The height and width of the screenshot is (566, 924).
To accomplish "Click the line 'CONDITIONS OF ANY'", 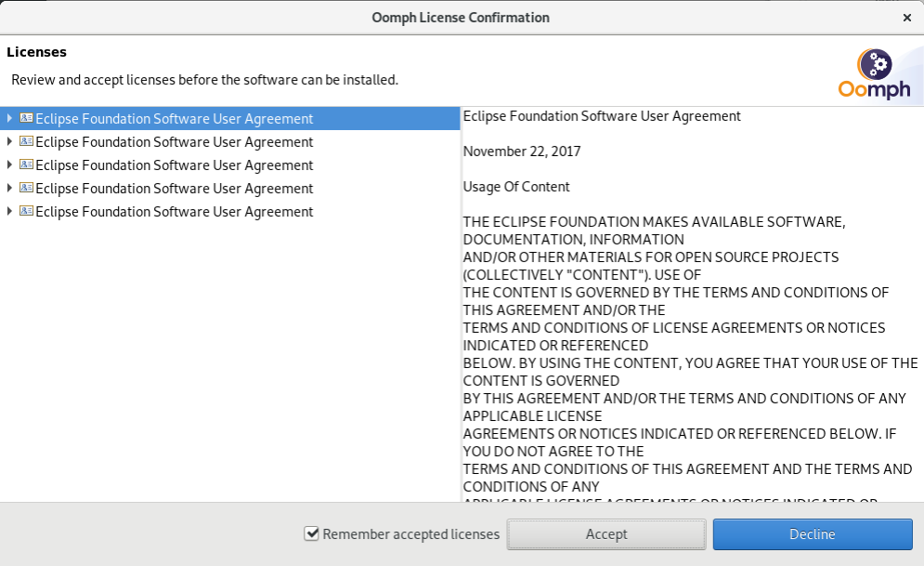I will [531, 487].
